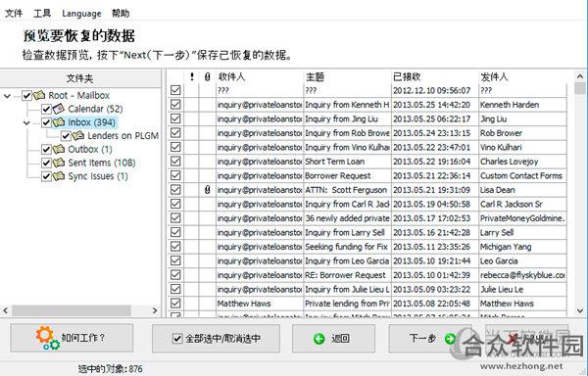Click the green back arrow icon
Image resolution: width=588 pixels, height=376 pixels.
click(x=319, y=339)
